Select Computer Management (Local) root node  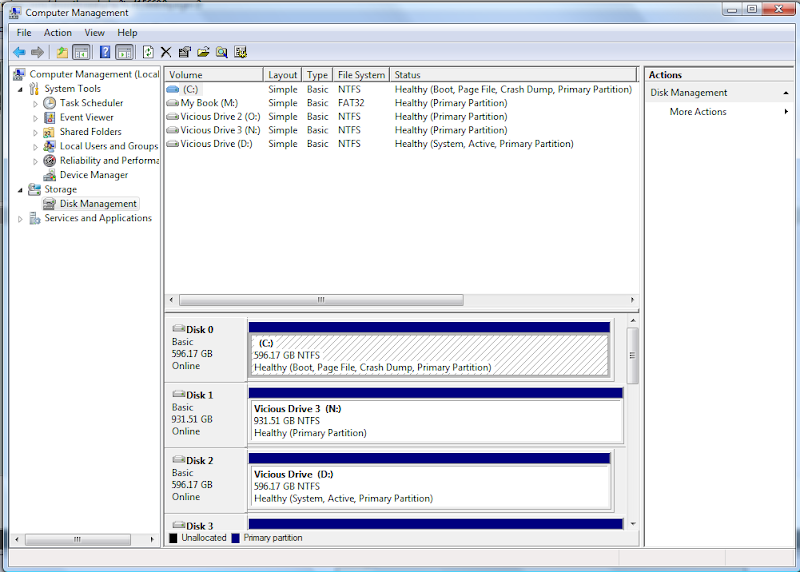point(94,74)
